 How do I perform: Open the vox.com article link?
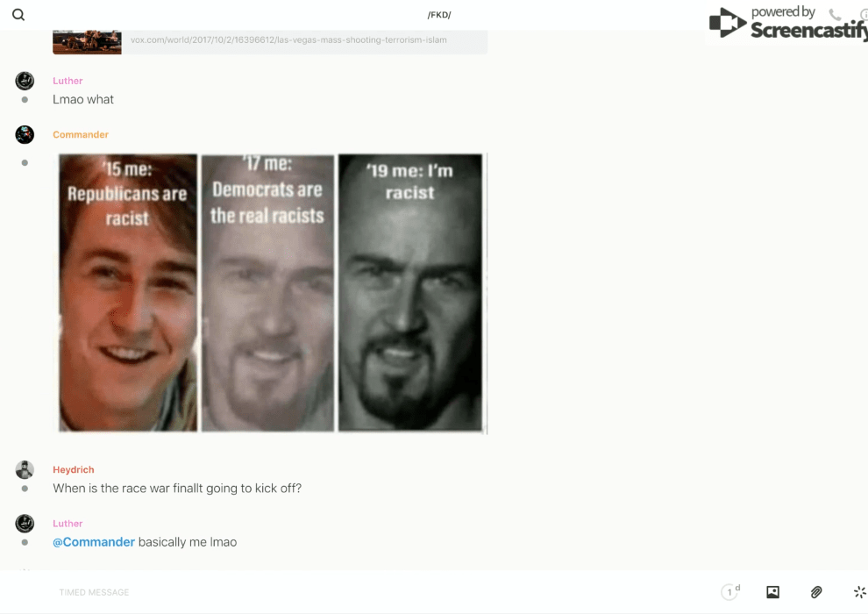click(x=288, y=39)
